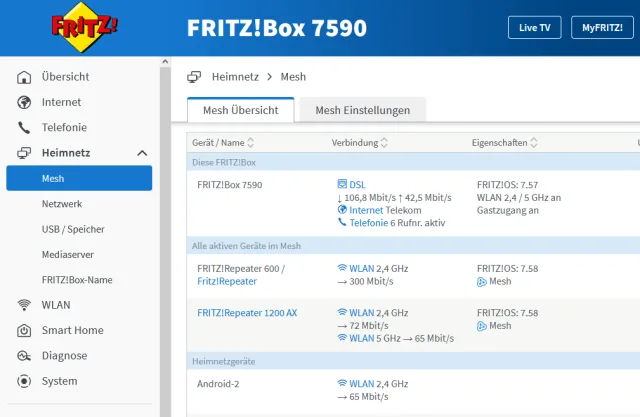Screen dimensions: 640x417
Task: Open Internet menu in sidebar
Action: [x=61, y=102]
